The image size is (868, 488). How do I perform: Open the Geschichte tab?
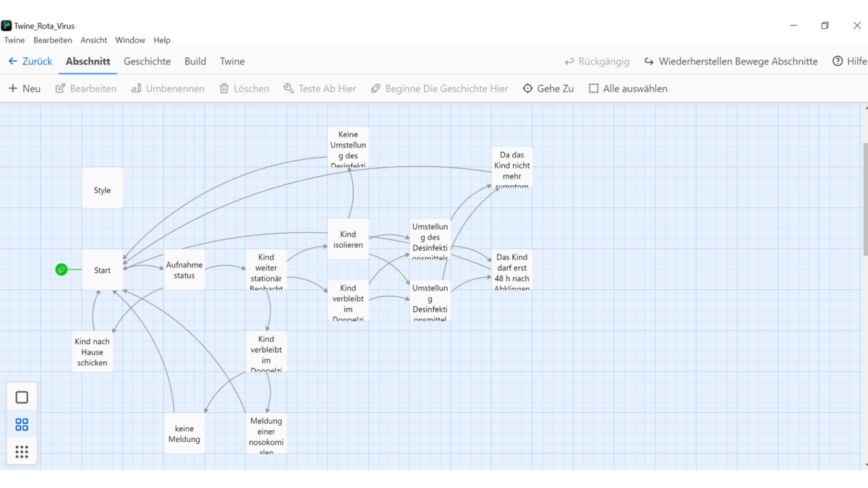[147, 61]
